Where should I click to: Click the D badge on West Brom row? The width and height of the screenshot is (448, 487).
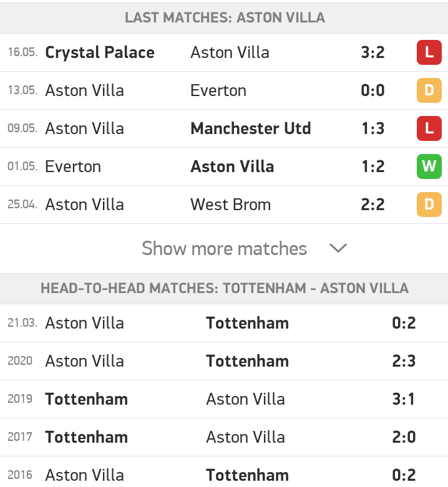(429, 205)
